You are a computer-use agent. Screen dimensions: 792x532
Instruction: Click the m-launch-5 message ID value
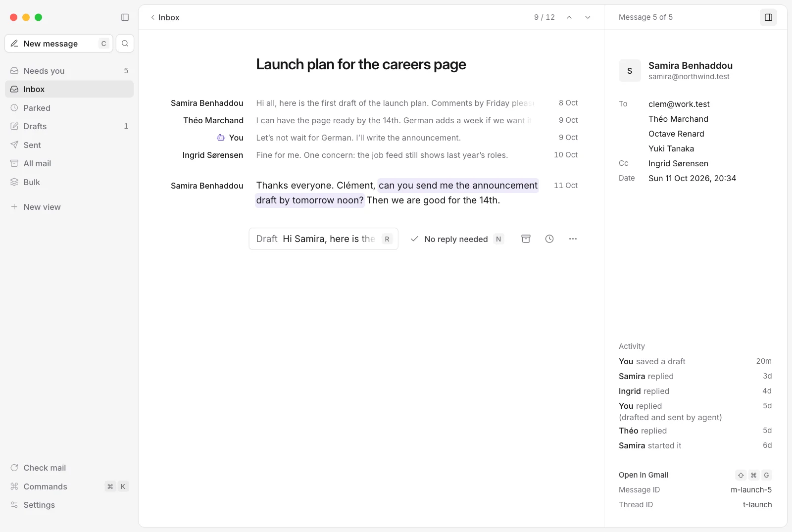(751, 490)
